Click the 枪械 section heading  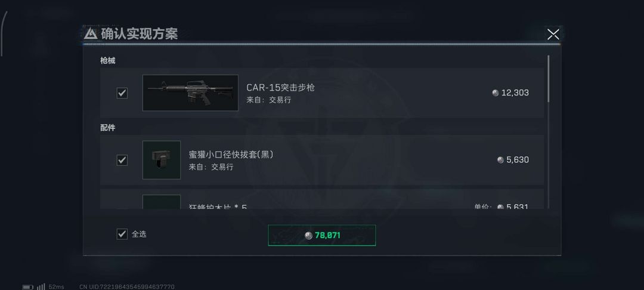(107, 60)
